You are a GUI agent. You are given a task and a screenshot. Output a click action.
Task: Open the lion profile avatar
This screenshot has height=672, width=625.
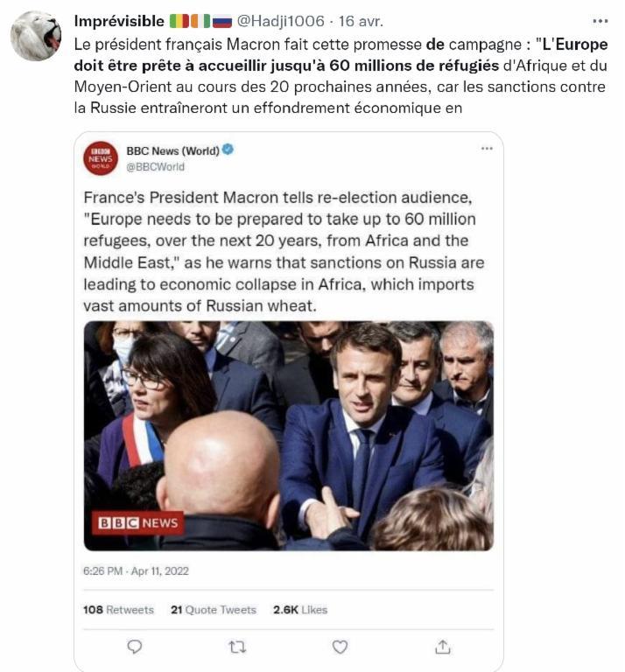point(36,36)
